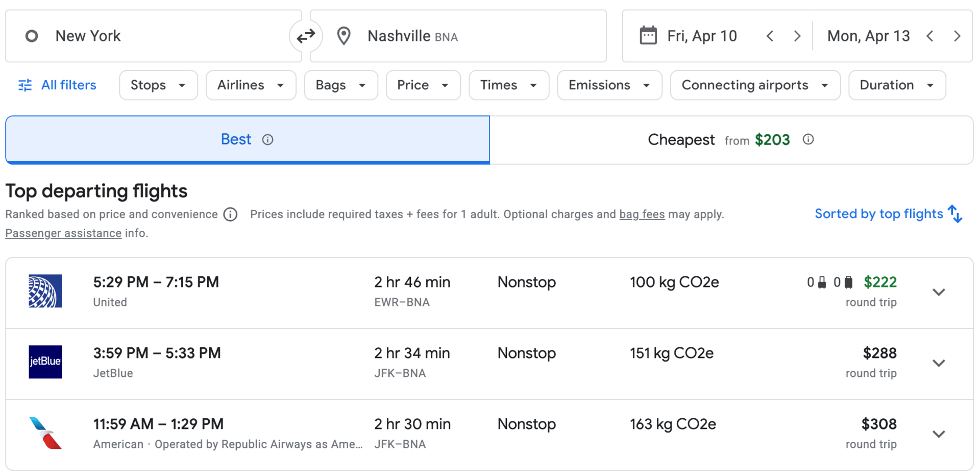Image resolution: width=980 pixels, height=476 pixels.
Task: Open the bag fees link
Action: (642, 215)
